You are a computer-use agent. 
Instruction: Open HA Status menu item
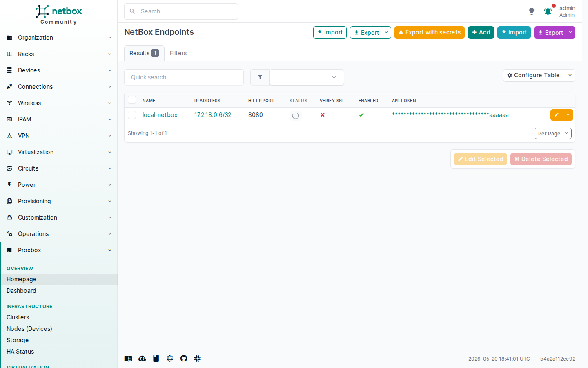(x=59, y=352)
